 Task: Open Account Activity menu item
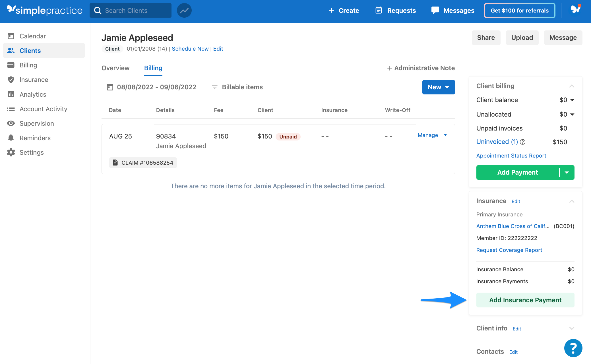click(x=44, y=109)
